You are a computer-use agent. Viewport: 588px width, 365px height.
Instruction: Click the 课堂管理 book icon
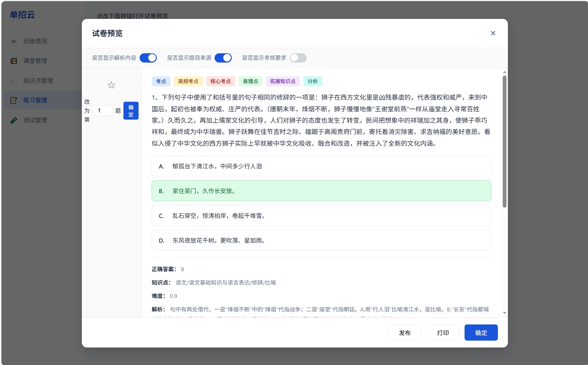[14, 61]
